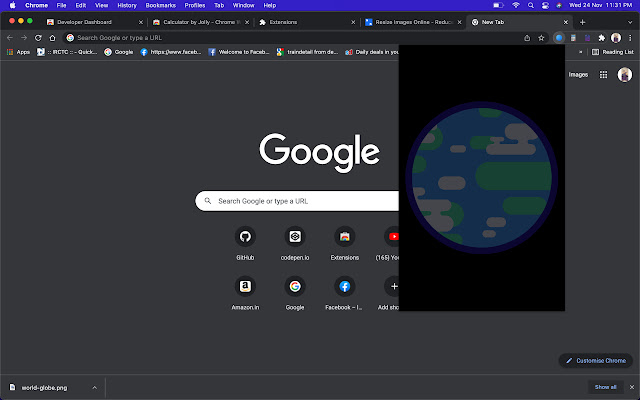
Task: Click the purple extension icon in toolbar
Action: point(587,38)
